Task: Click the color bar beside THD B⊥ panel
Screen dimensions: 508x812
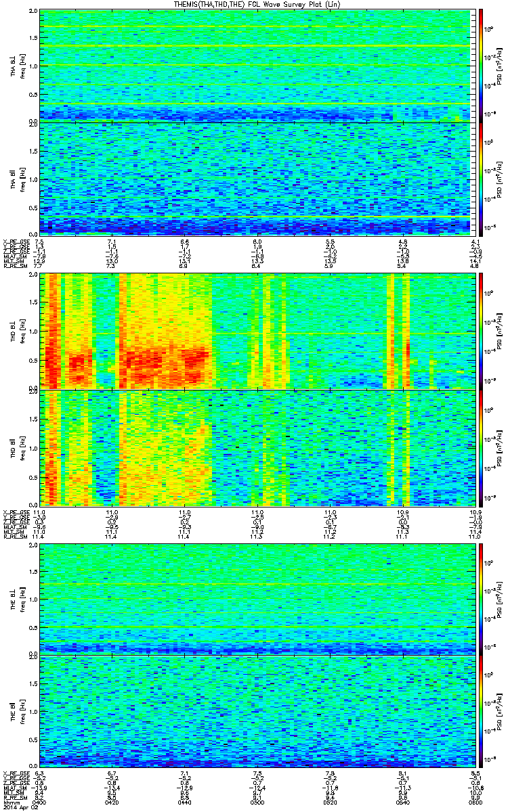Action: click(x=481, y=330)
